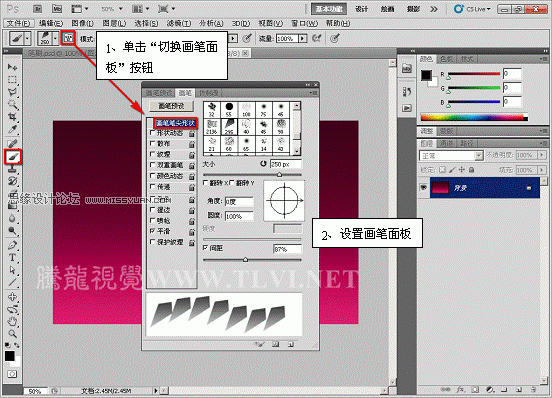The image size is (552, 398).
Task: Select the Crop tool
Action: coord(12,116)
